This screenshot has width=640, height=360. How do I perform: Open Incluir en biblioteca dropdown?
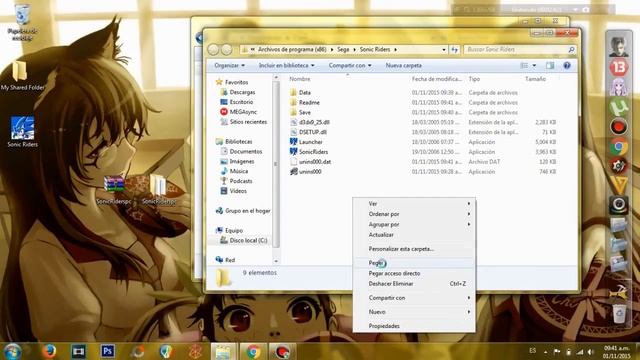coord(287,65)
